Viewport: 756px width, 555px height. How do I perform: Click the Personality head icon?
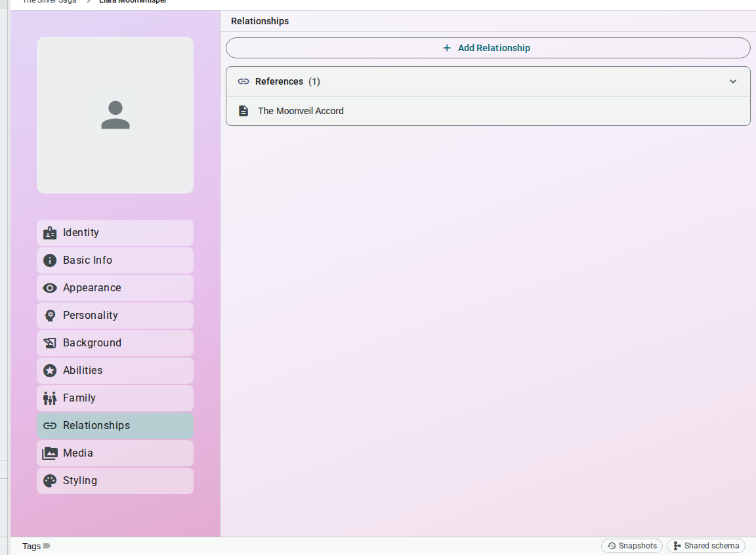point(50,316)
